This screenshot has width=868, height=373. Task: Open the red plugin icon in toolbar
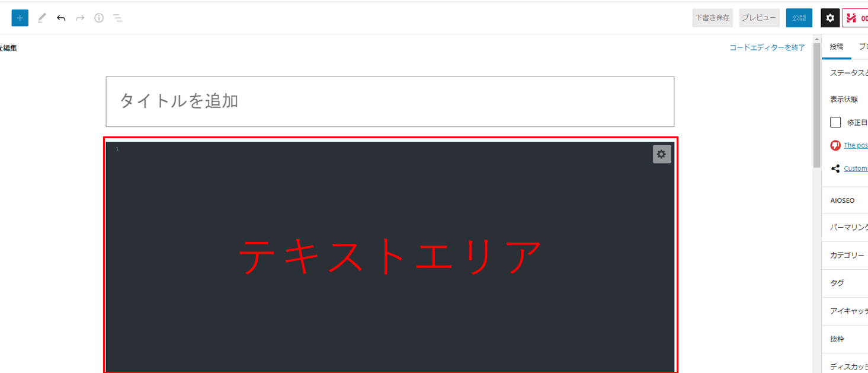click(x=855, y=18)
